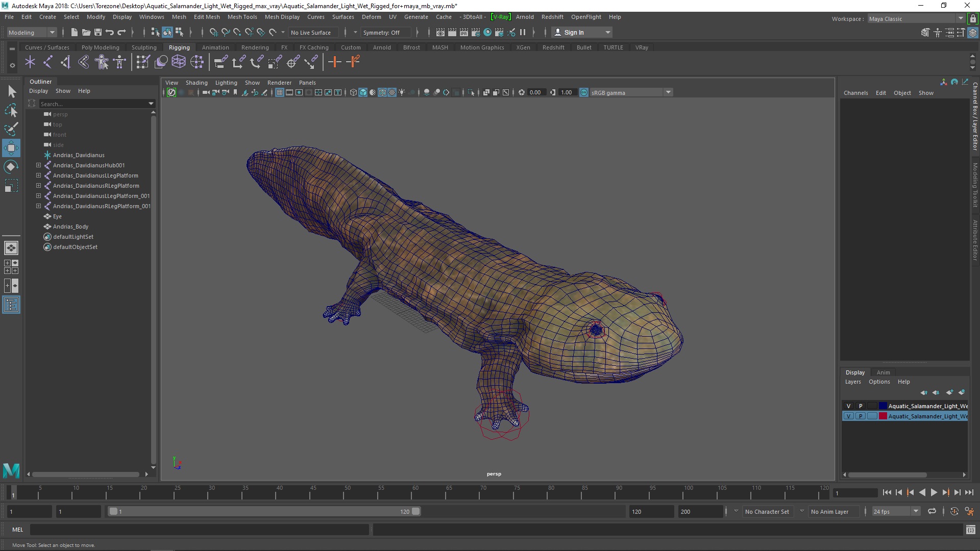Click the Undo arrow icon
Image resolution: width=980 pixels, height=551 pixels.
click(x=110, y=32)
